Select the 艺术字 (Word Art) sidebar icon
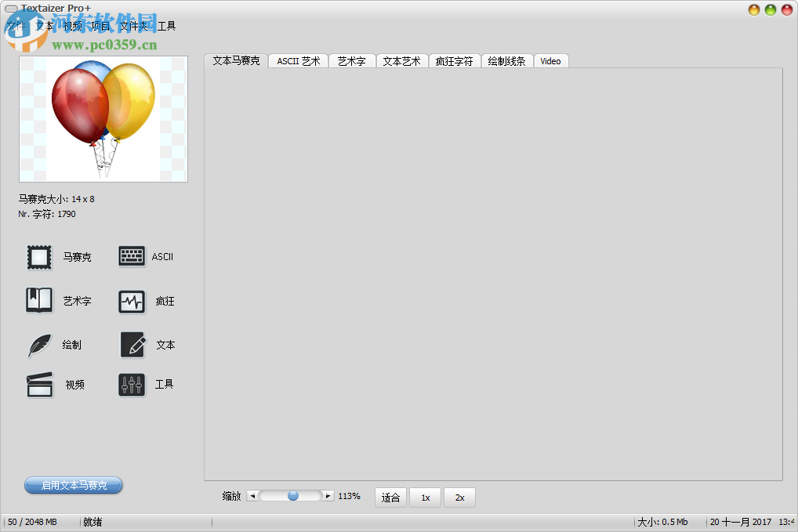 39,301
